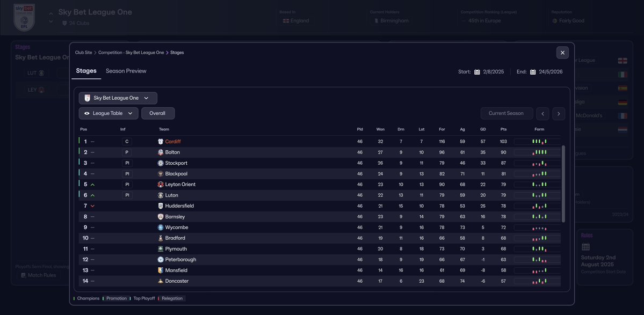Image resolution: width=644 pixels, height=315 pixels.
Task: Select the Stages tab
Action: pyautogui.click(x=86, y=71)
